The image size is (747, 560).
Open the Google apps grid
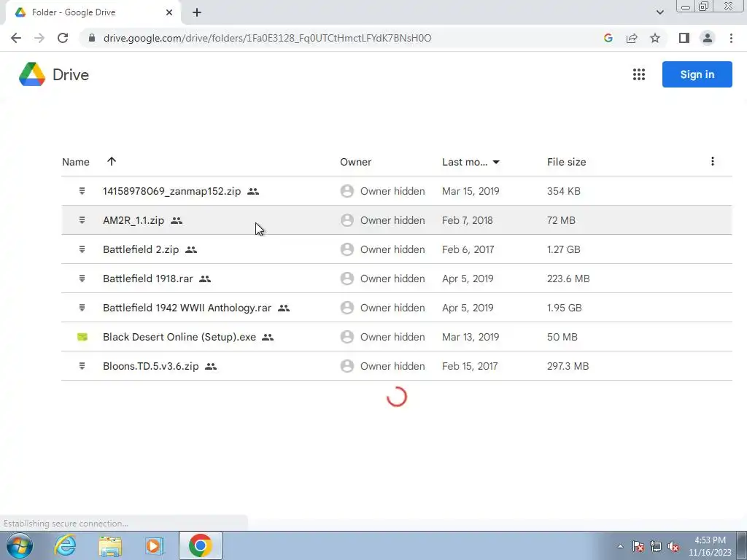click(638, 75)
